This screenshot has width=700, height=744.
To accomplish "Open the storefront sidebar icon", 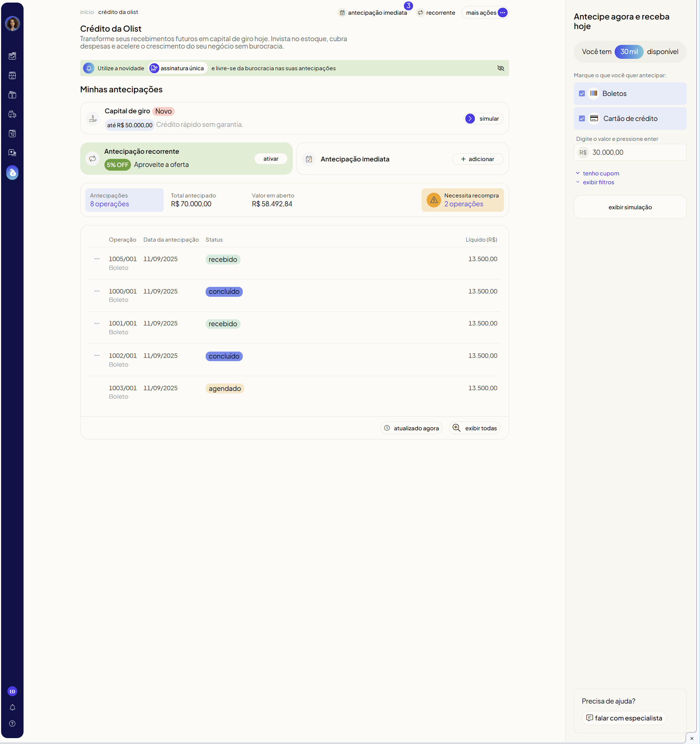I will tap(13, 76).
